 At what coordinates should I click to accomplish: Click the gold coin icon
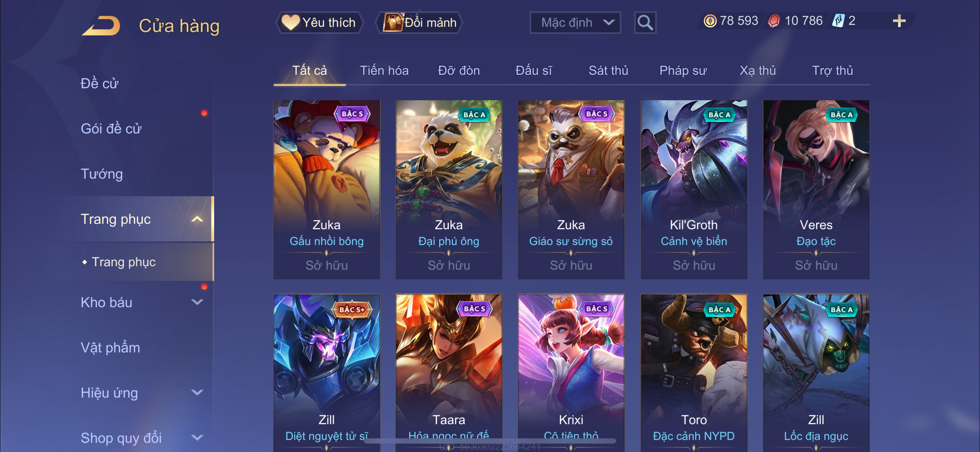coord(710,21)
